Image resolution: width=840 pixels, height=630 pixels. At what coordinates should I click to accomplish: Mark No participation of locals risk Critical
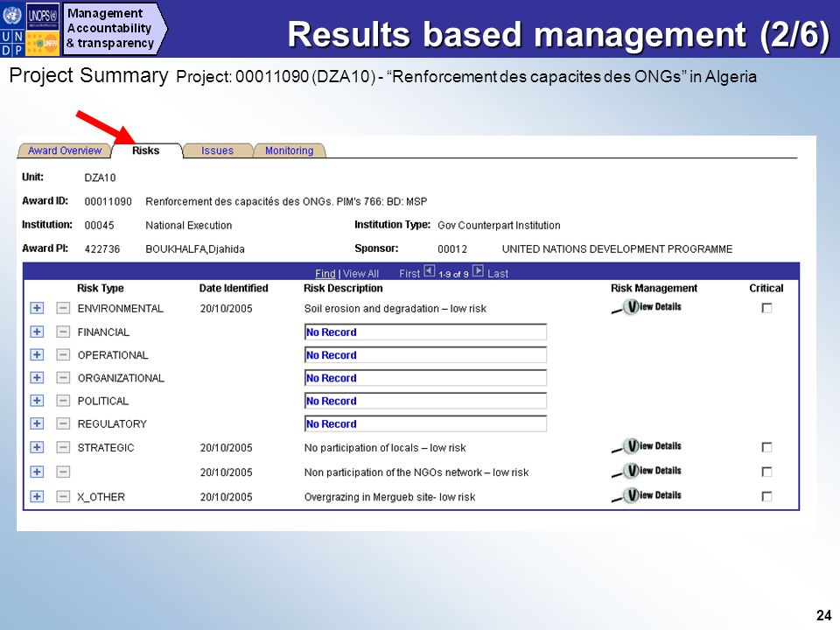[766, 447]
